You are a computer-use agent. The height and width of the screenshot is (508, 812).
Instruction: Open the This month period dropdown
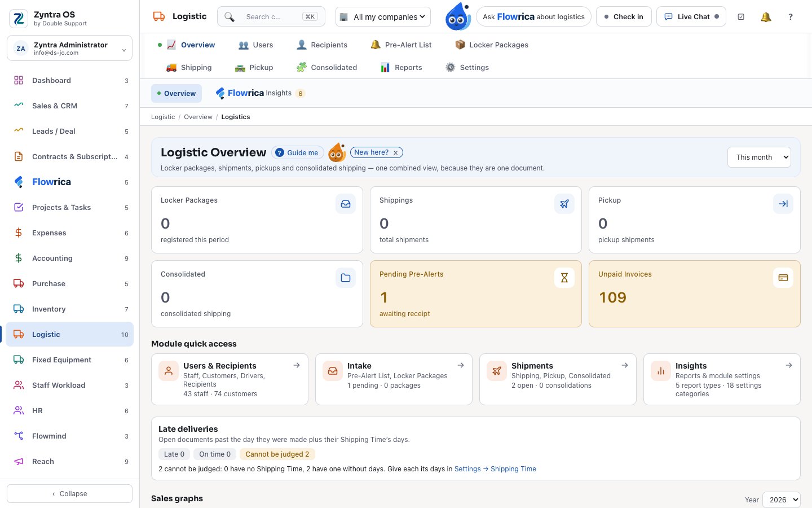point(759,157)
